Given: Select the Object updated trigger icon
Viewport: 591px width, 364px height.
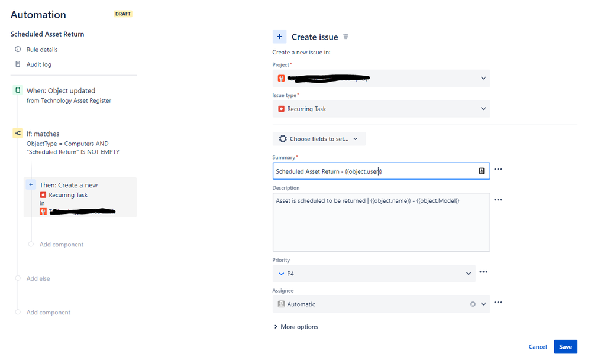Looking at the screenshot, I should pyautogui.click(x=18, y=90).
